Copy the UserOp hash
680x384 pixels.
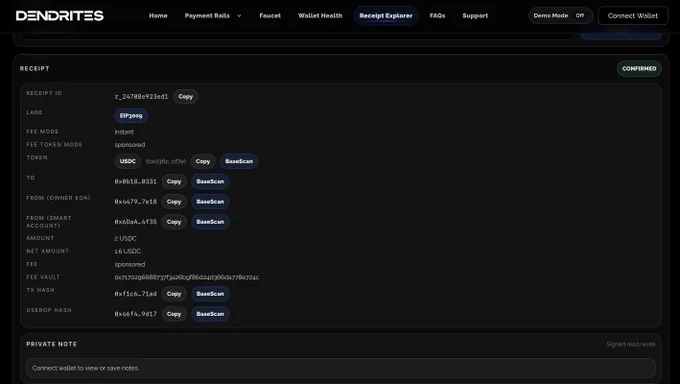pyautogui.click(x=174, y=314)
